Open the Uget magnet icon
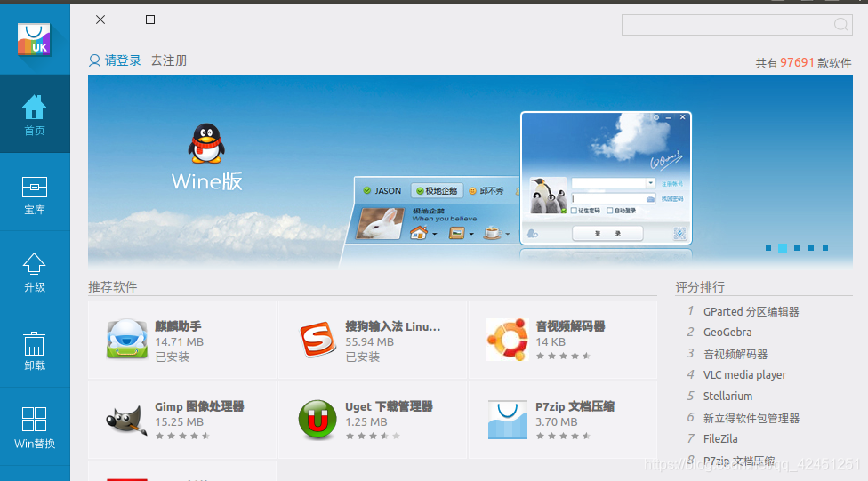This screenshot has width=868, height=481. pos(317,420)
